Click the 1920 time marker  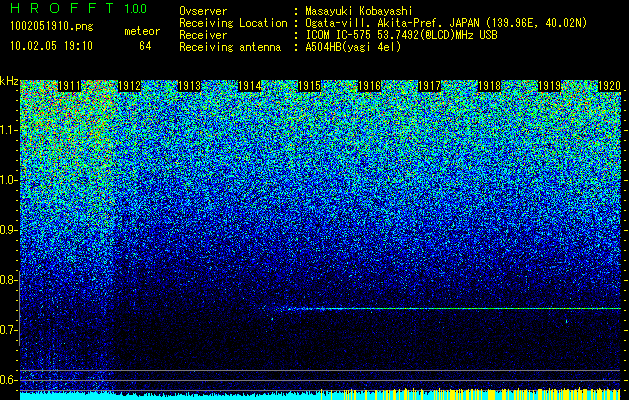click(610, 86)
